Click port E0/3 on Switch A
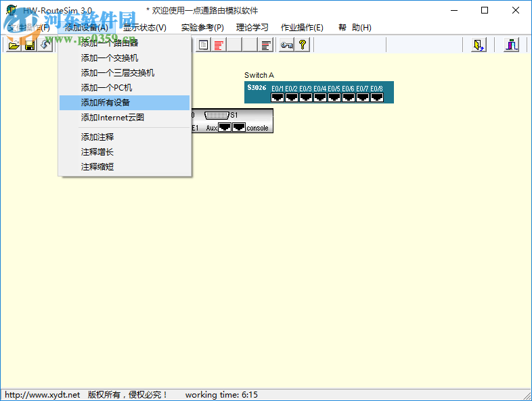Viewport: 532px width, 401px height. tap(306, 97)
